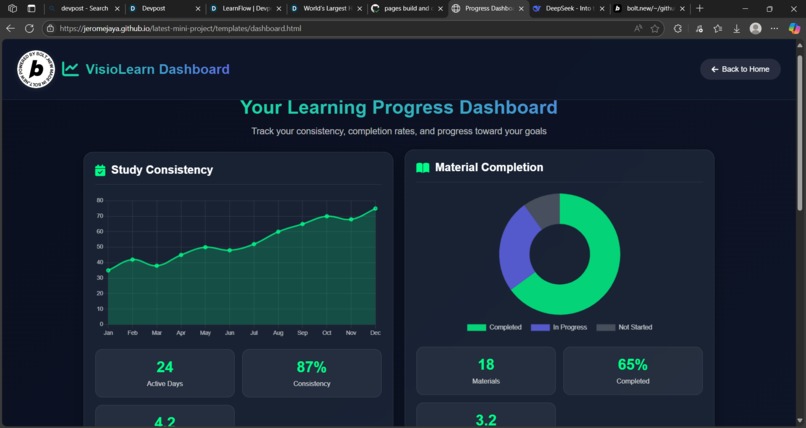Close the Progress Dashboard tab
Screen dimensions: 806x428
pos(521,9)
